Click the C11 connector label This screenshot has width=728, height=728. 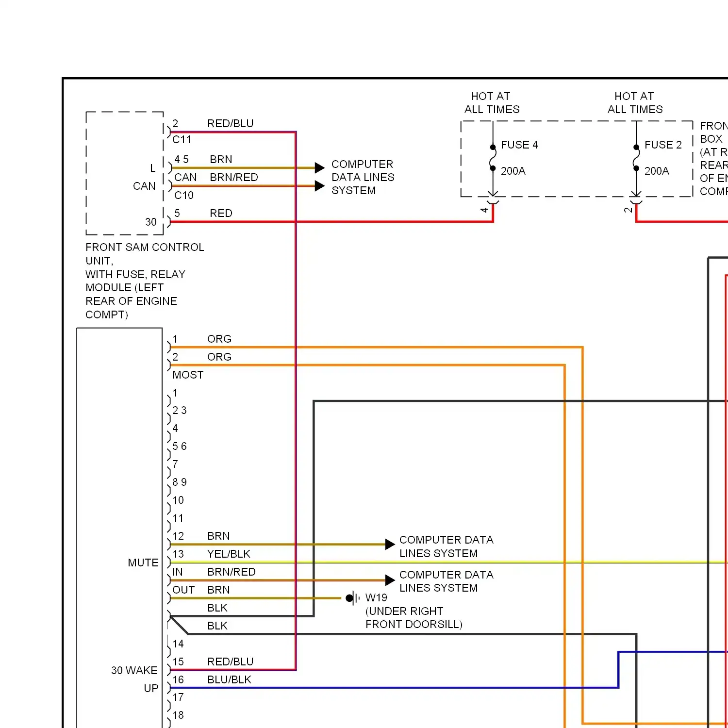point(182,140)
